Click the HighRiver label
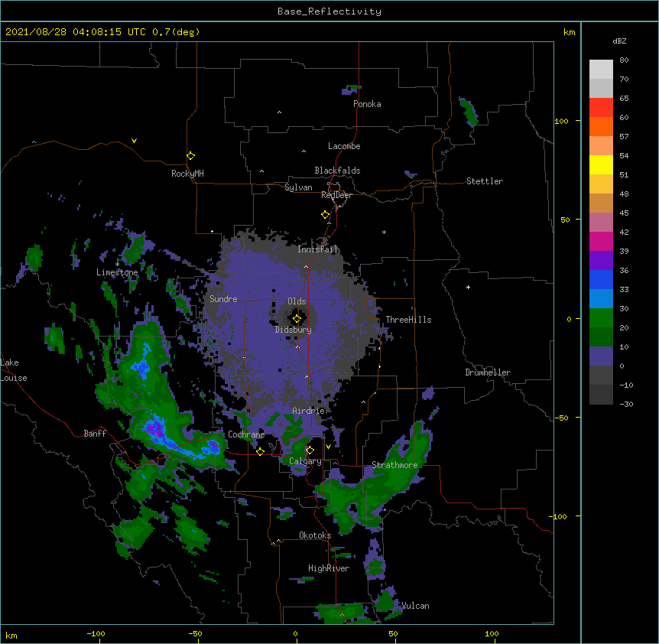 (x=329, y=568)
